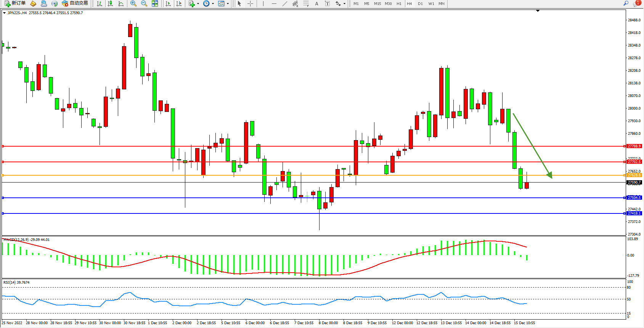Draw a horizontal line tool

(x=274, y=3)
